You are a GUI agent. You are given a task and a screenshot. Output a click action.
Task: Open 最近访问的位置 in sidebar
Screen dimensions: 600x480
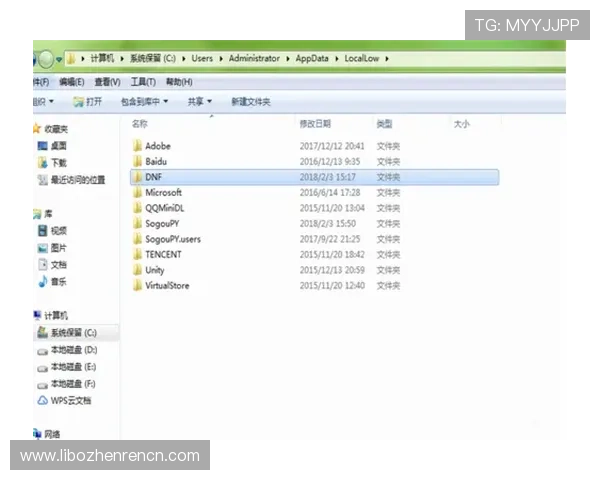[71, 180]
